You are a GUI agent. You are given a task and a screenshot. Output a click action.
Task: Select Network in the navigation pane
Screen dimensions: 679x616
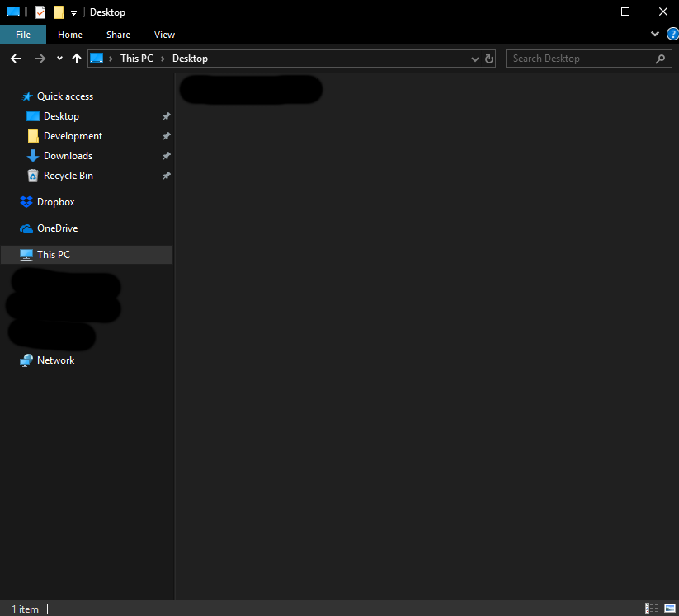[x=55, y=360]
